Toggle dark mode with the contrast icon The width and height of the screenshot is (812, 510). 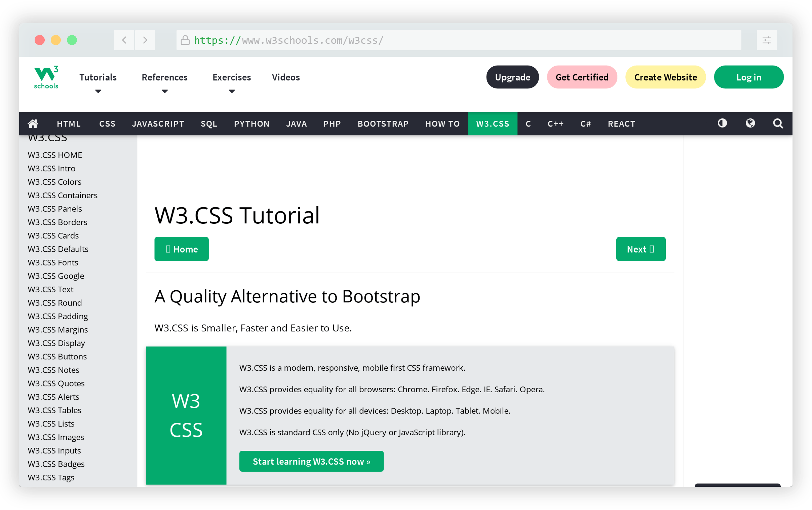coord(722,123)
